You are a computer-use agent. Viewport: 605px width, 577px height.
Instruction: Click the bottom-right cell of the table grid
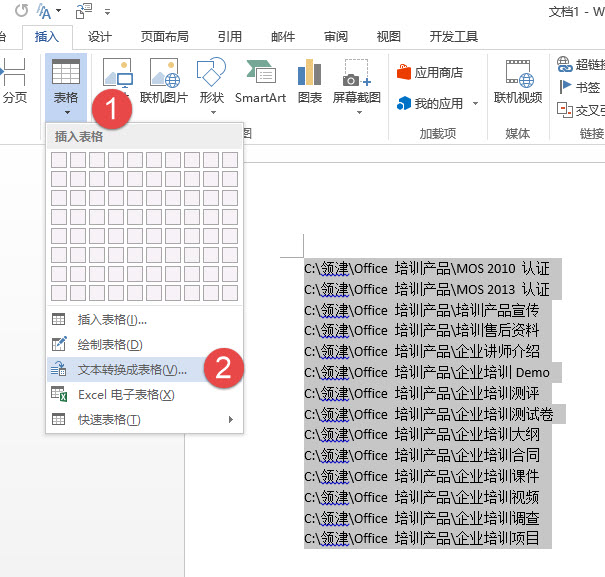(230, 293)
